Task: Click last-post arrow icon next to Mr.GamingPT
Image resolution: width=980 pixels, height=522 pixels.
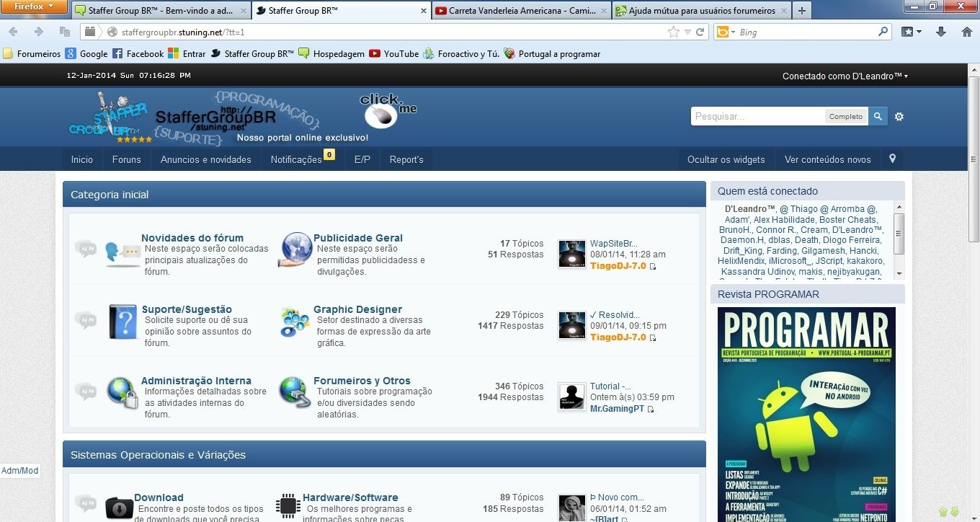Action: (651, 409)
